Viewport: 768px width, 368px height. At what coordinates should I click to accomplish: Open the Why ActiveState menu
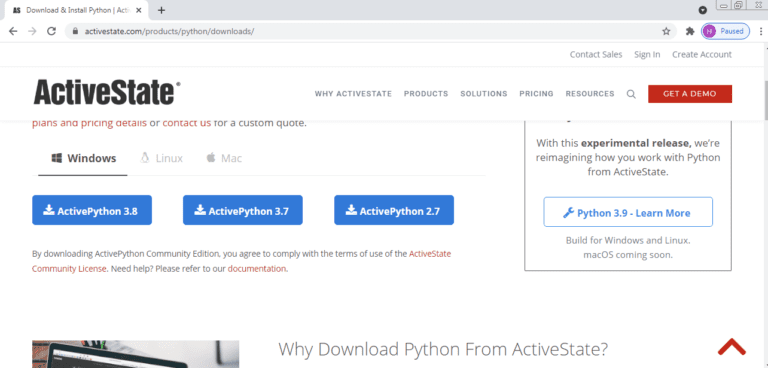tap(353, 94)
